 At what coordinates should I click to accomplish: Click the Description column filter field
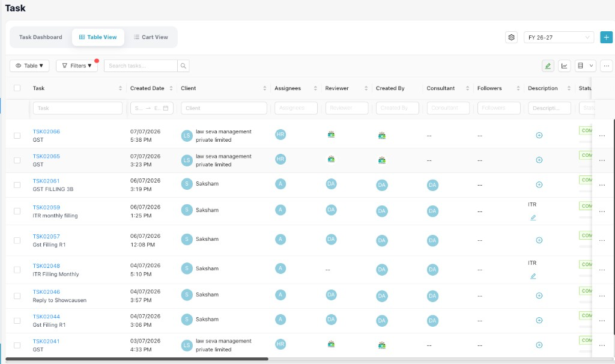549,108
